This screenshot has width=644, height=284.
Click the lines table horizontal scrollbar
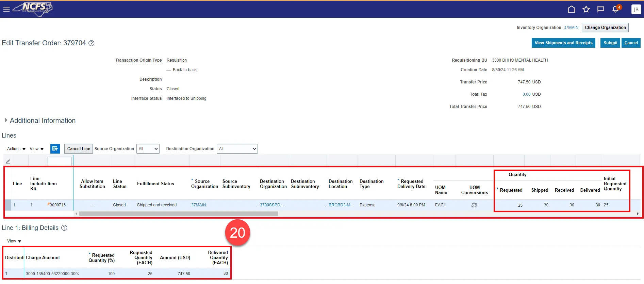click(x=178, y=214)
